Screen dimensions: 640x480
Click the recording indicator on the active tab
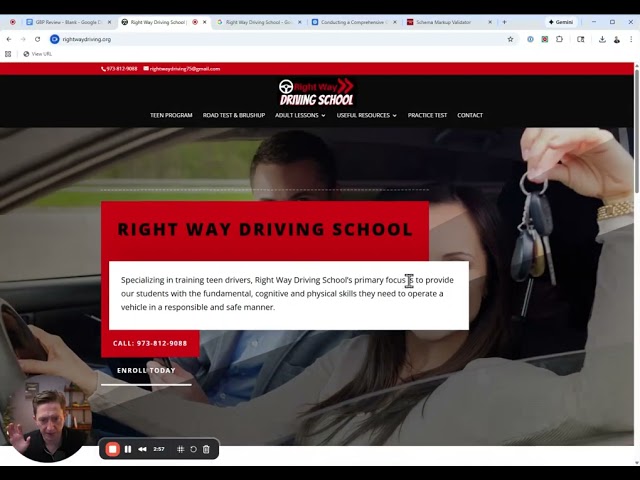point(195,22)
